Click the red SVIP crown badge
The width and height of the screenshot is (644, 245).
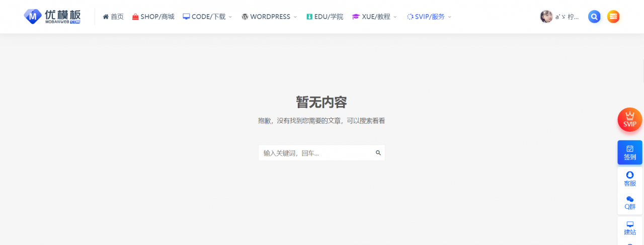pos(630,120)
